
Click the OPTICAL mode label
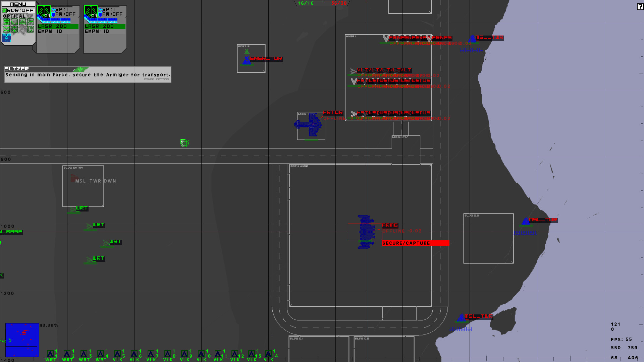[x=14, y=16]
